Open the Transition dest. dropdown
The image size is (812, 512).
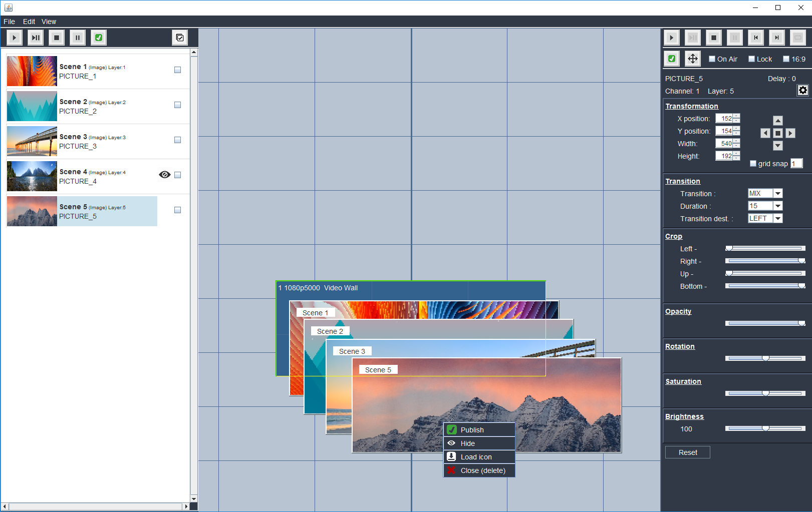pyautogui.click(x=777, y=219)
